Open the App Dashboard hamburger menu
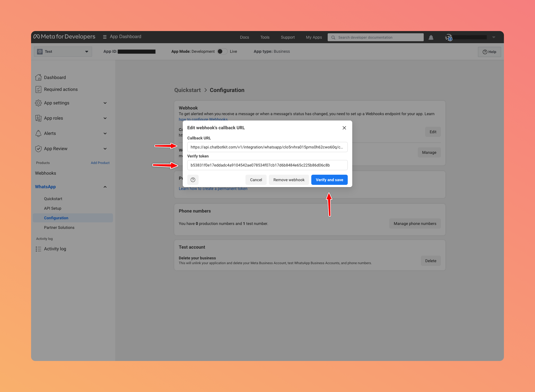 tap(105, 37)
